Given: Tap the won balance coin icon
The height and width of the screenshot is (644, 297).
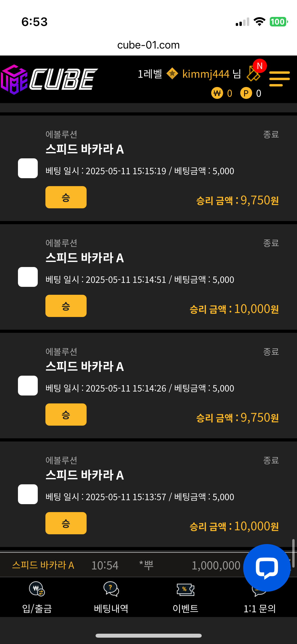Looking at the screenshot, I should coord(217,93).
